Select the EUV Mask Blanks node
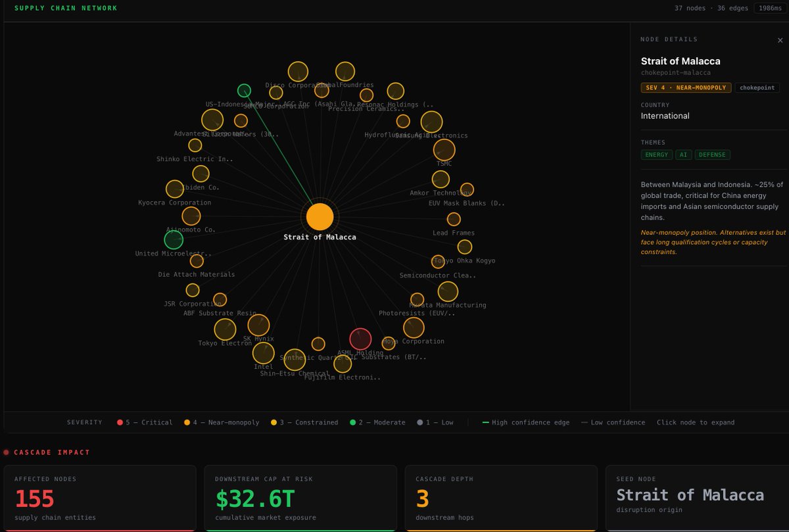789x532 pixels. [467, 190]
